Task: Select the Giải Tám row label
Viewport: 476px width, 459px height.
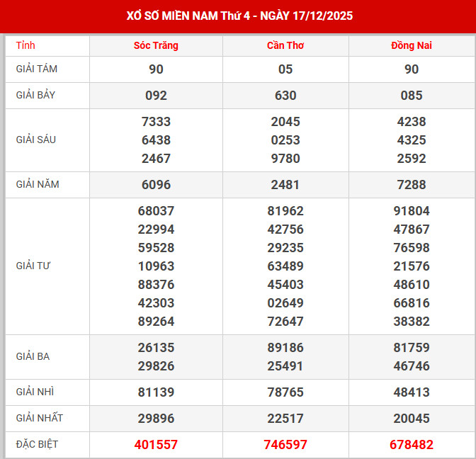Action: [37, 69]
